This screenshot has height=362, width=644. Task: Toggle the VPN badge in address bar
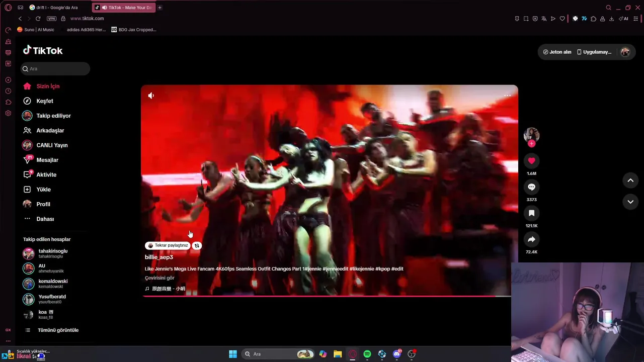pyautogui.click(x=51, y=19)
